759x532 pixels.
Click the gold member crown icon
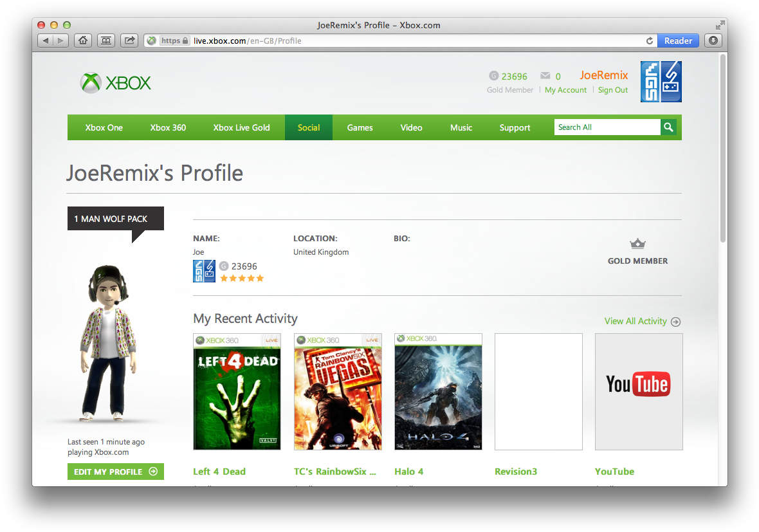(x=637, y=244)
